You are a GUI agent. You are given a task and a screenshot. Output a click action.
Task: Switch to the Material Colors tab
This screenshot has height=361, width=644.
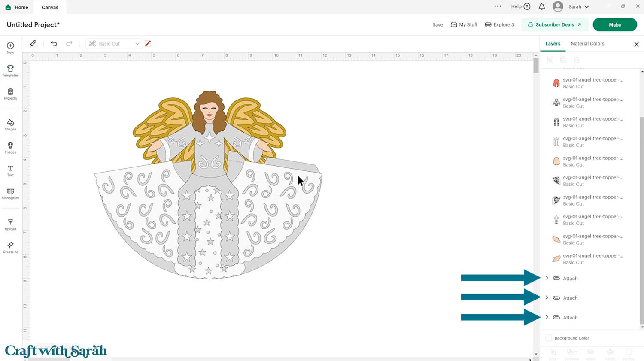[x=587, y=43]
